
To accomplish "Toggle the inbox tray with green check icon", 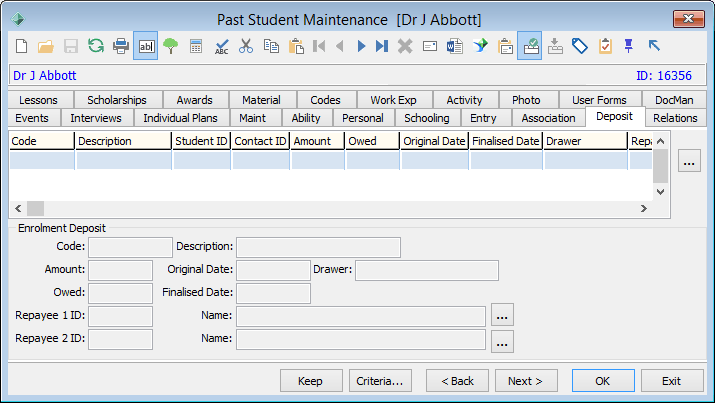I will [530, 46].
